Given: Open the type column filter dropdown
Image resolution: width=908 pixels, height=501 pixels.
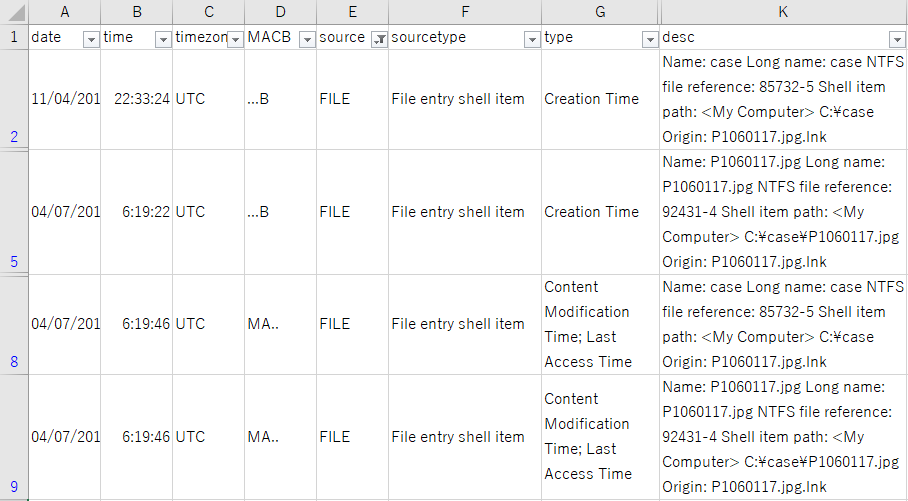Looking at the screenshot, I should point(650,39).
